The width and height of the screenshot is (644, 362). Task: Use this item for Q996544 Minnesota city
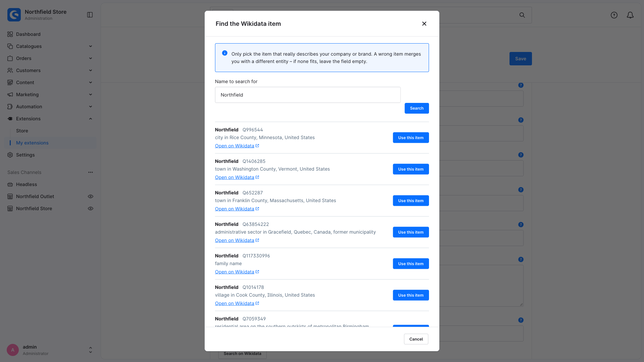411,138
